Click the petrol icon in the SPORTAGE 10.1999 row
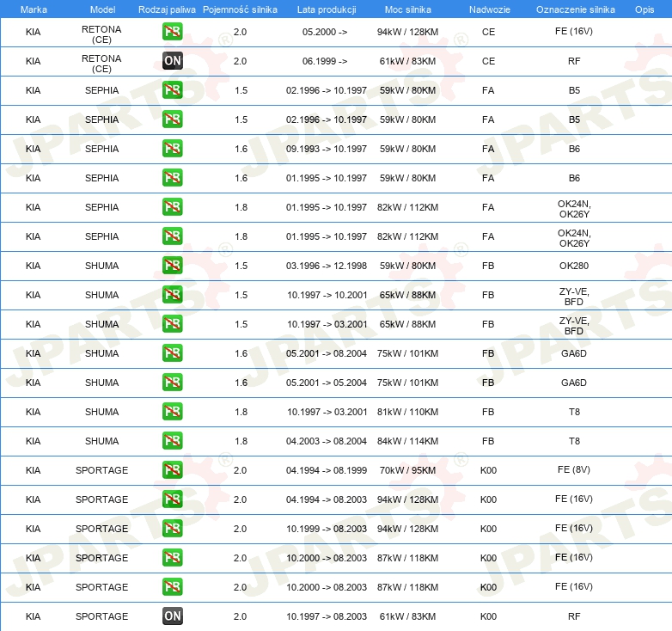 point(172,528)
